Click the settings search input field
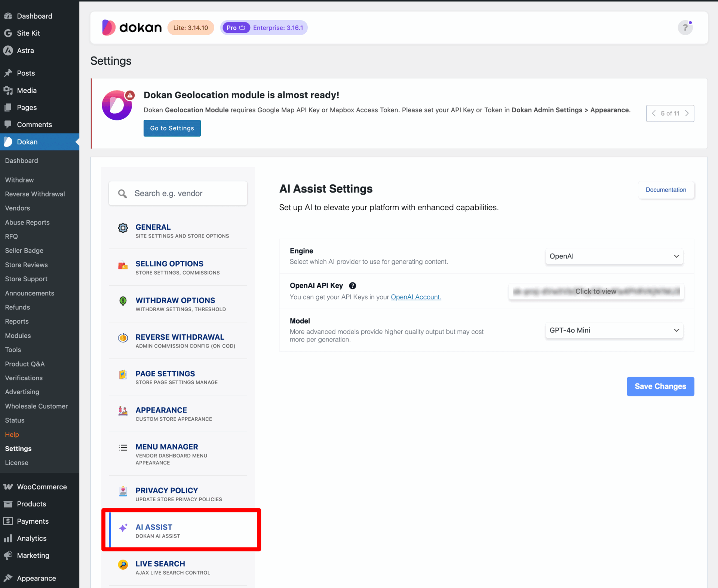The width and height of the screenshot is (718, 588). tap(178, 193)
